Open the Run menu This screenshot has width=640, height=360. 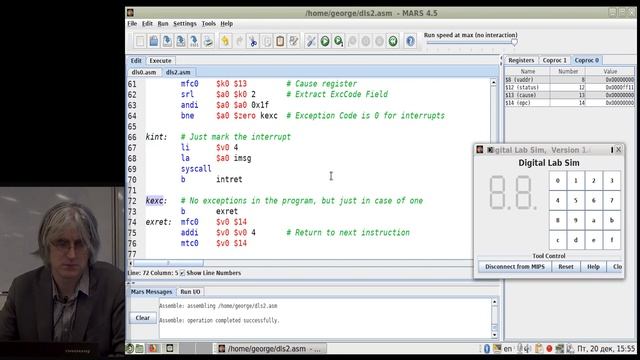pyautogui.click(x=163, y=24)
